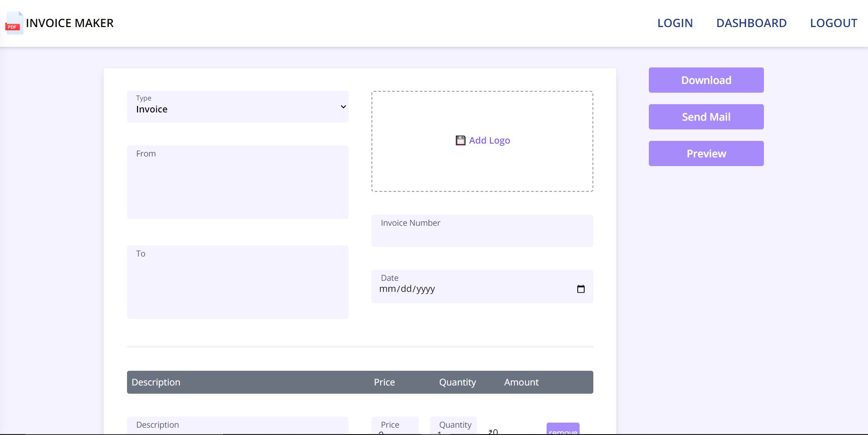Image resolution: width=868 pixels, height=435 pixels.
Task: Focus the To text area
Action: [238, 282]
